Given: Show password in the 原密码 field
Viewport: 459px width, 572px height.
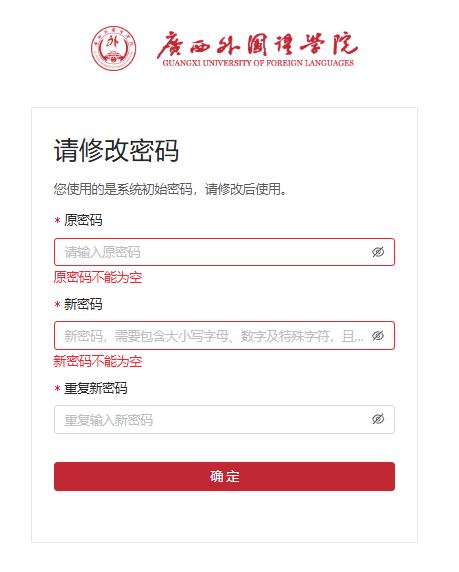Looking at the screenshot, I should point(378,252).
